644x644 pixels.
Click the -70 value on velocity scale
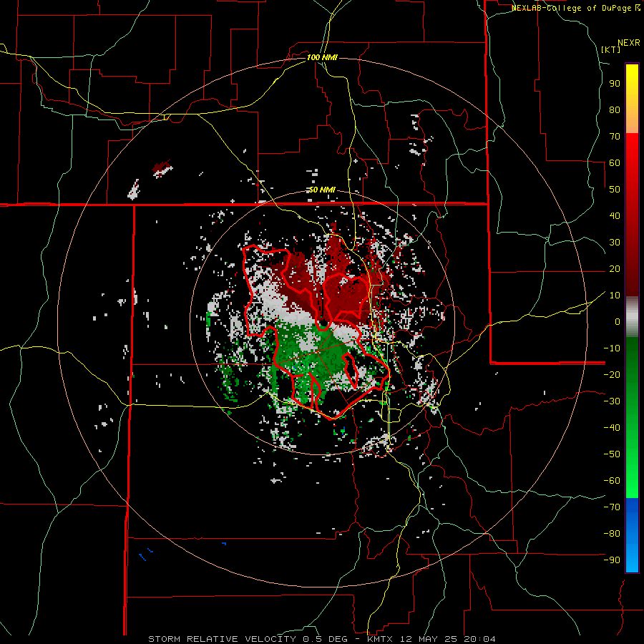(612, 507)
